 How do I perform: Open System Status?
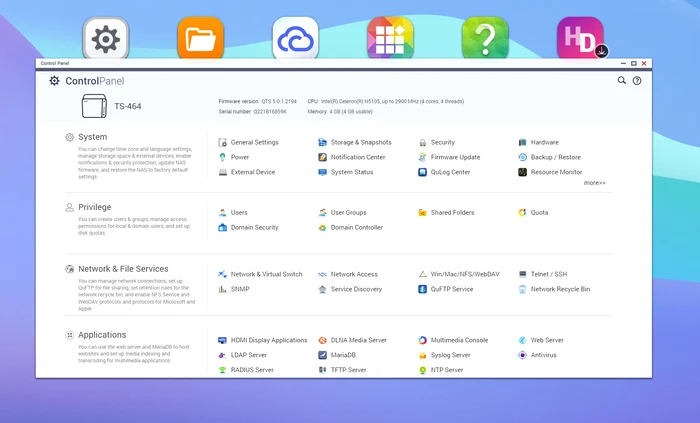click(x=345, y=172)
